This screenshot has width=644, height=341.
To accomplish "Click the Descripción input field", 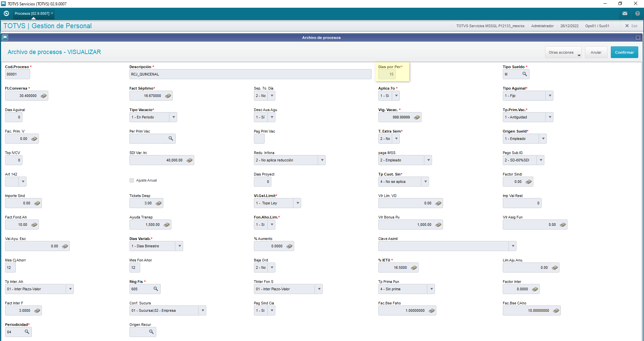I will (x=250, y=74).
